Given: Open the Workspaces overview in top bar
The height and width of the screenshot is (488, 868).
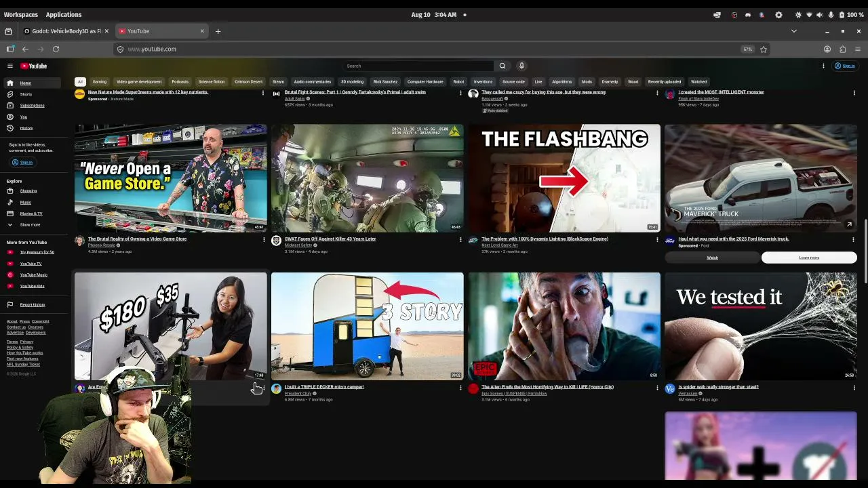Looking at the screenshot, I should coord(21,14).
